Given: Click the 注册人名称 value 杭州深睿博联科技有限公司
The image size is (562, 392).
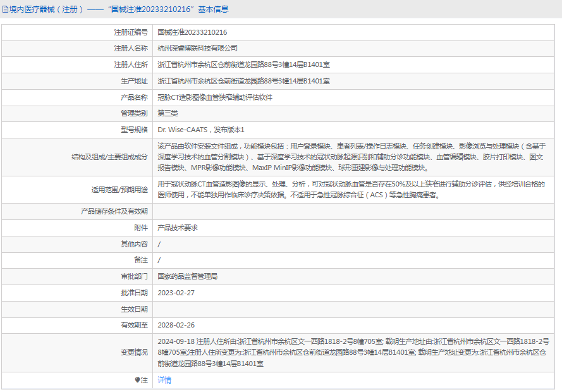Looking at the screenshot, I should (x=197, y=49).
